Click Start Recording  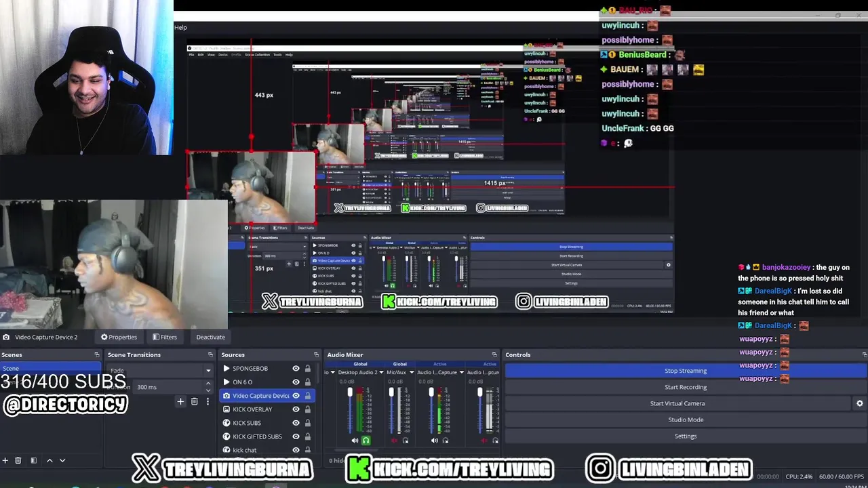point(686,387)
